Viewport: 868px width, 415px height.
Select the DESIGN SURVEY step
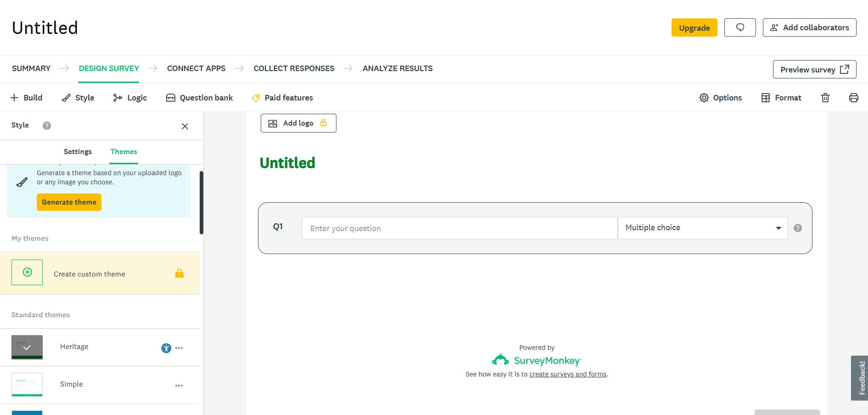(109, 68)
